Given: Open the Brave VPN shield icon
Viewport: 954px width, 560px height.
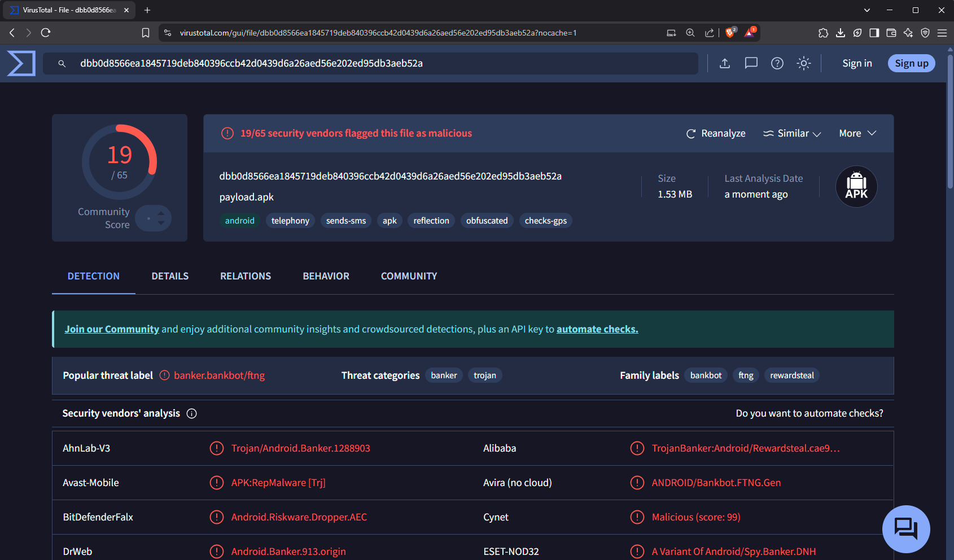Looking at the screenshot, I should [x=925, y=33].
